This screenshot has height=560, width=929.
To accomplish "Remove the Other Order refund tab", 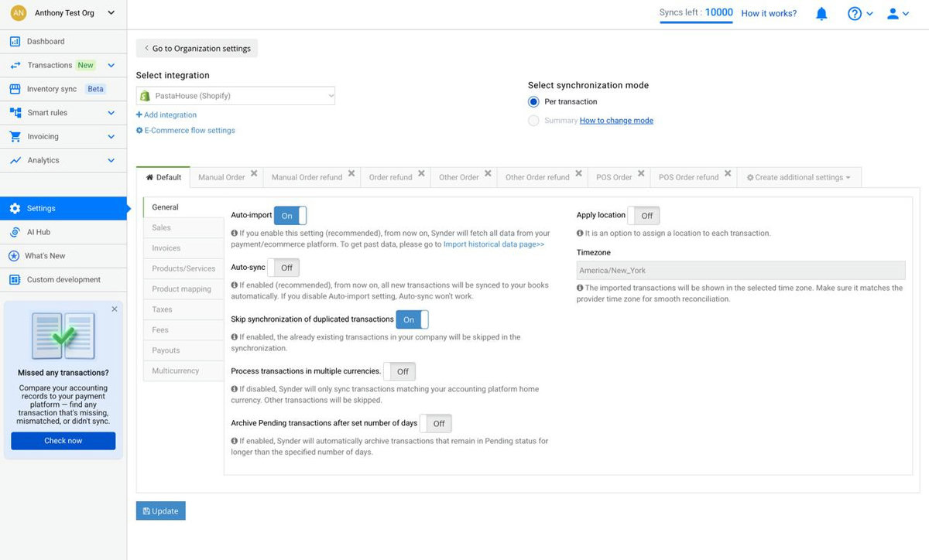I will coord(578,174).
